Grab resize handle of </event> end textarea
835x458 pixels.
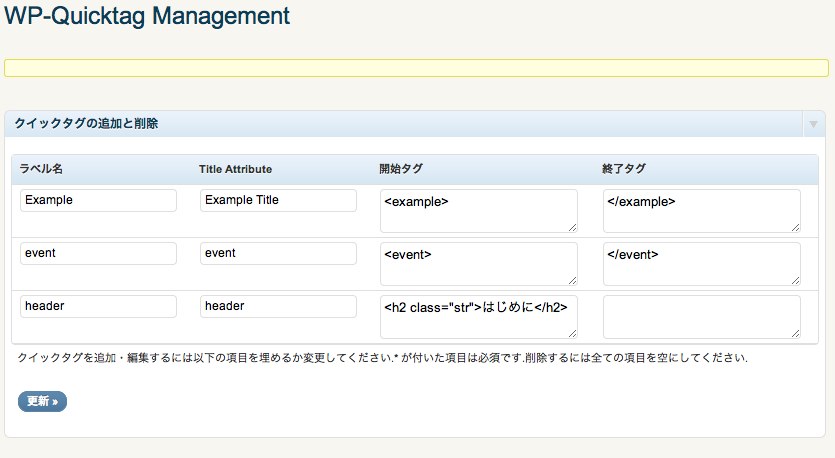coord(796,281)
